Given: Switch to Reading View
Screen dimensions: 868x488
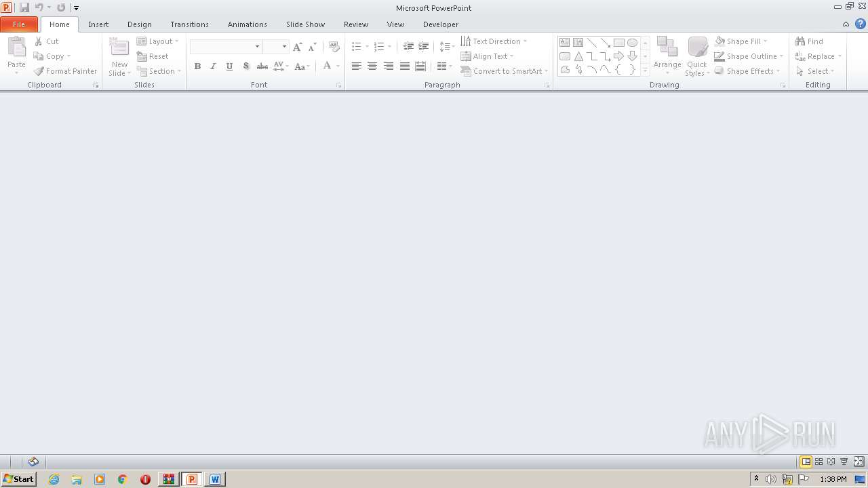Looking at the screenshot, I should [831, 462].
